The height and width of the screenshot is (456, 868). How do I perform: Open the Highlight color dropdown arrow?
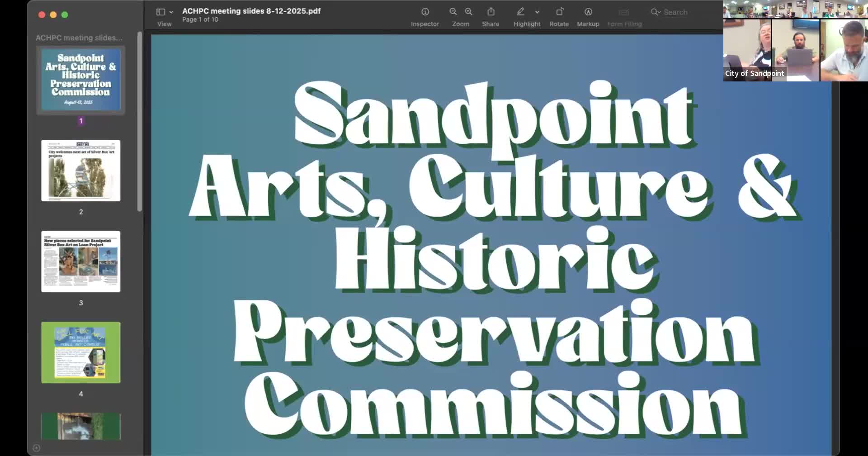pyautogui.click(x=537, y=12)
